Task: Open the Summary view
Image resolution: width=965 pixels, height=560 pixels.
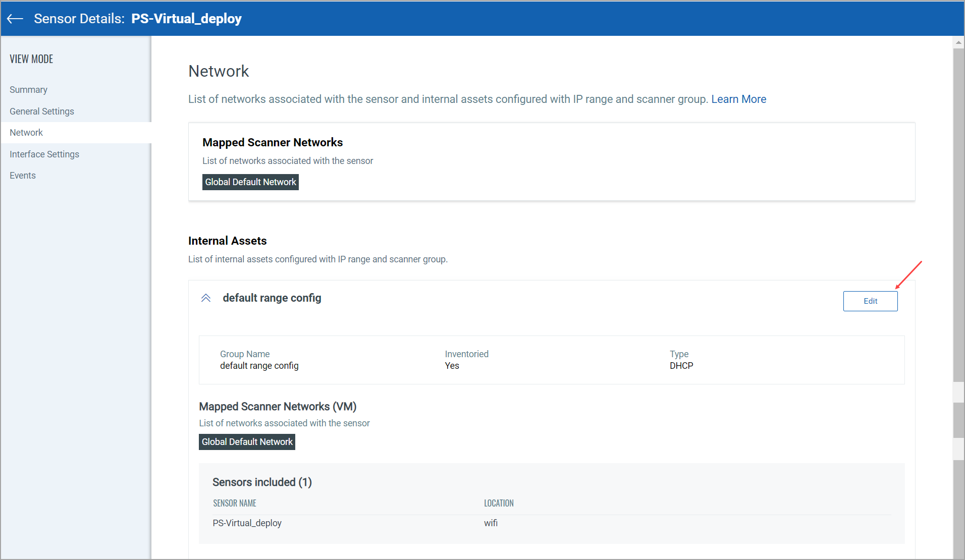Action: [x=28, y=90]
